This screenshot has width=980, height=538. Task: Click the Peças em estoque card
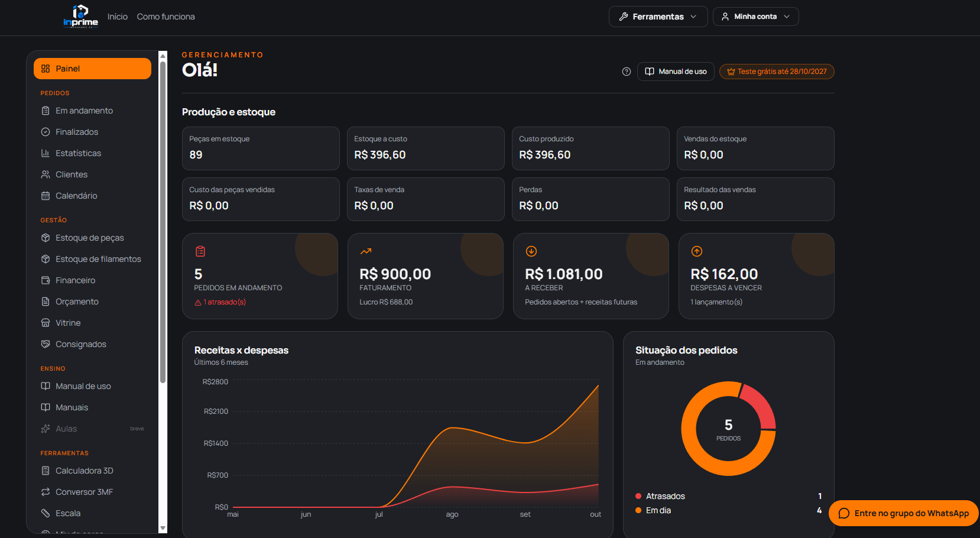(x=261, y=148)
